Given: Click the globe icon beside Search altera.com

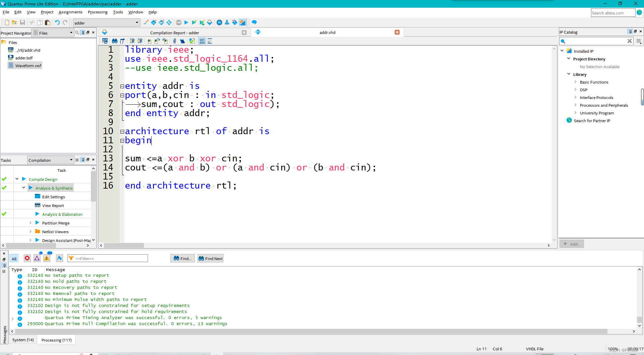Looking at the screenshot, I should click(x=640, y=12).
